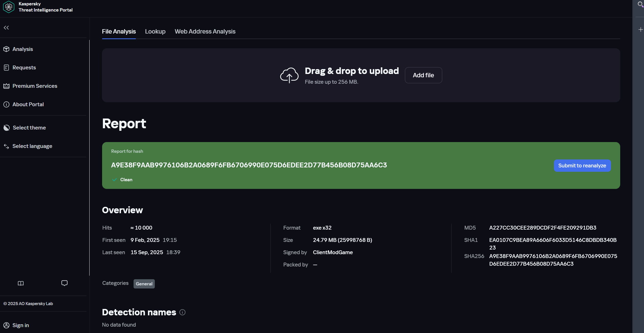Click the Analysis cube icon
This screenshot has height=333, width=644.
[6, 49]
